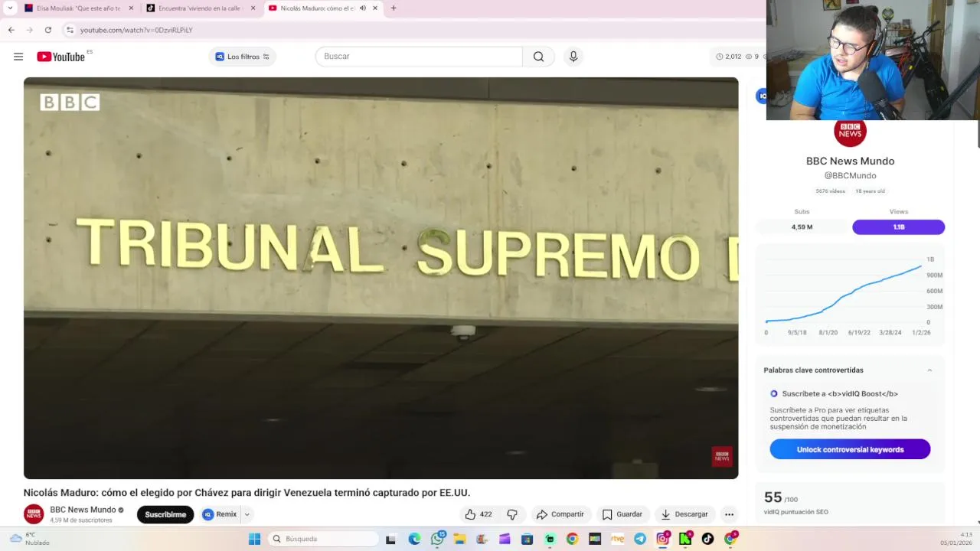This screenshot has height=551, width=980.
Task: Close the Encuentra TikTok tab
Action: (253, 8)
